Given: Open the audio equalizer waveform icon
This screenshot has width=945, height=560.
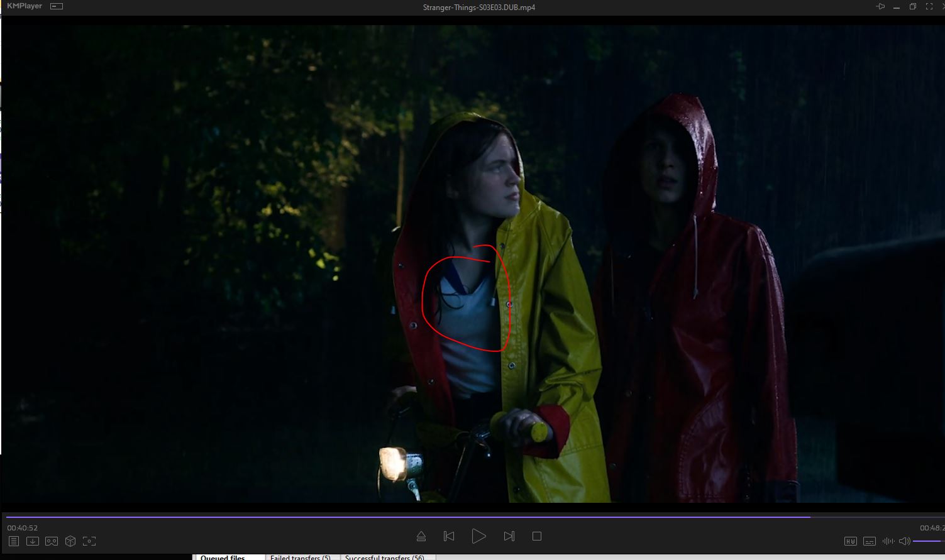Looking at the screenshot, I should click(888, 541).
